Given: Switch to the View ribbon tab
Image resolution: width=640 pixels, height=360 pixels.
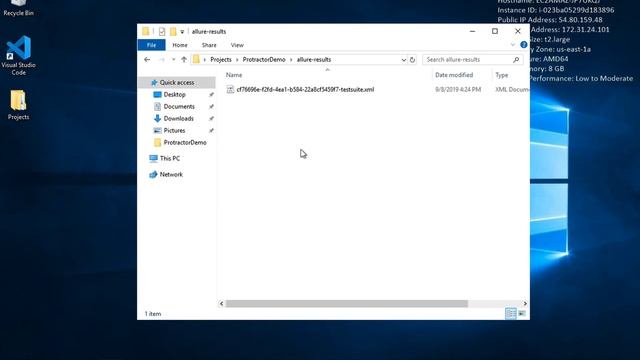Looking at the screenshot, I should pyautogui.click(x=237, y=45).
